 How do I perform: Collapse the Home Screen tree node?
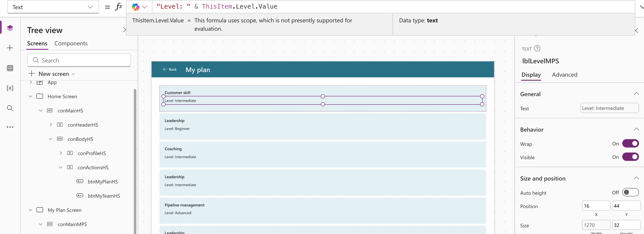click(x=31, y=96)
